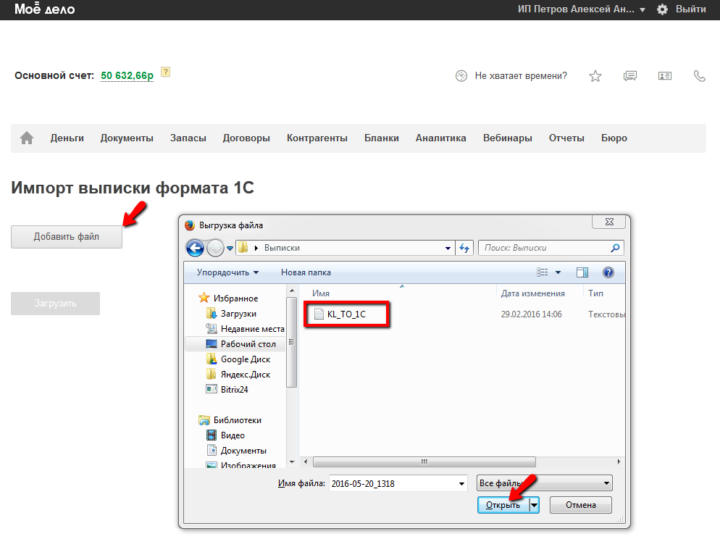Go back with the dialog's back arrow
Screen dimensions: 720x547
click(x=195, y=248)
